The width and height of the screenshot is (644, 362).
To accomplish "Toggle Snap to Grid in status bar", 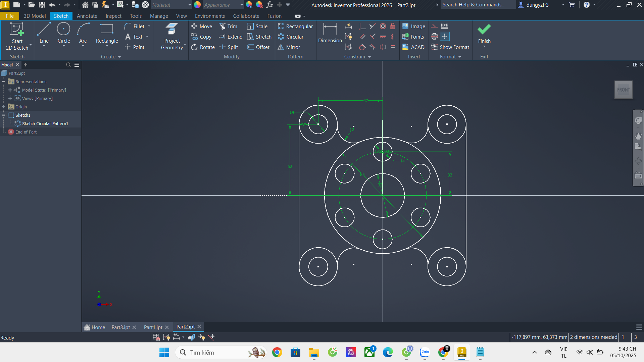I will click(156, 337).
